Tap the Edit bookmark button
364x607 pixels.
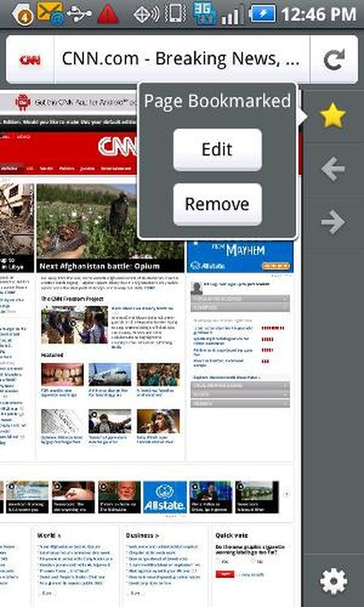point(218,149)
